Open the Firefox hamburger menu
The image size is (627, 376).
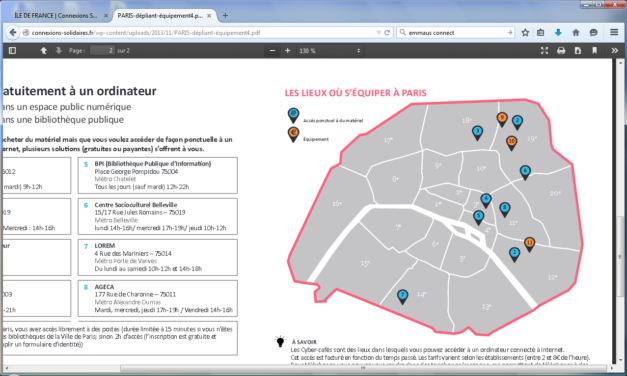click(614, 32)
